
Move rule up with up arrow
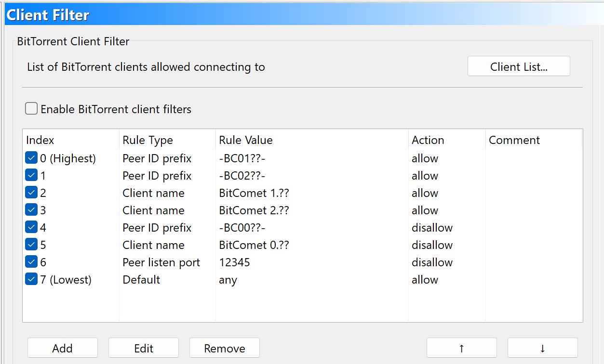462,348
